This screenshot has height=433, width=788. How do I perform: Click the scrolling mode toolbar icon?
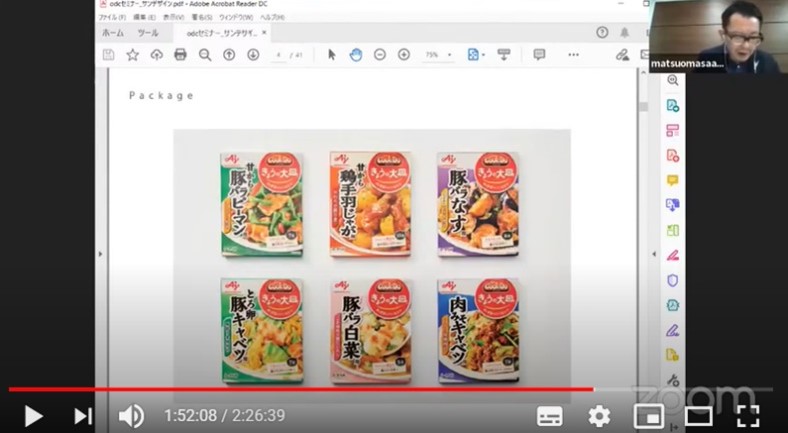click(x=504, y=54)
